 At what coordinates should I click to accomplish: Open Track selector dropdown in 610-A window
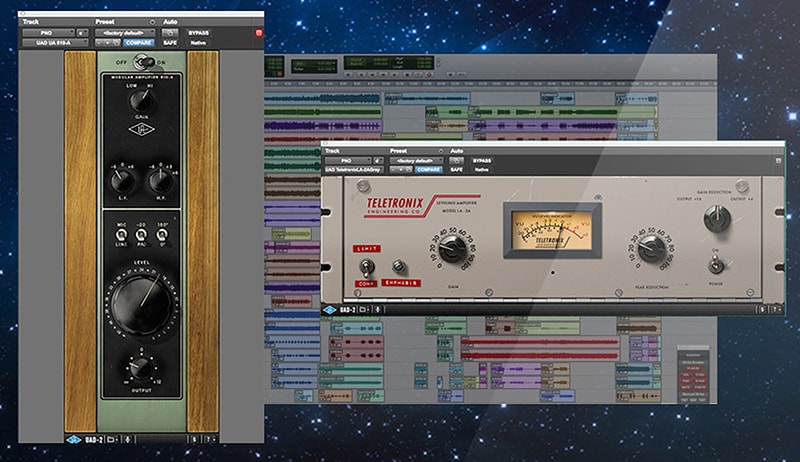point(48,33)
